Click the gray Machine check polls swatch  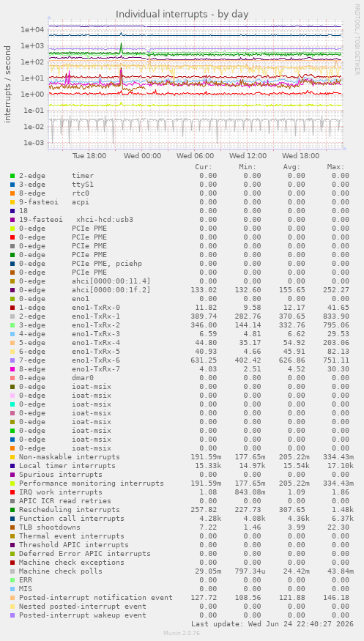click(x=12, y=571)
